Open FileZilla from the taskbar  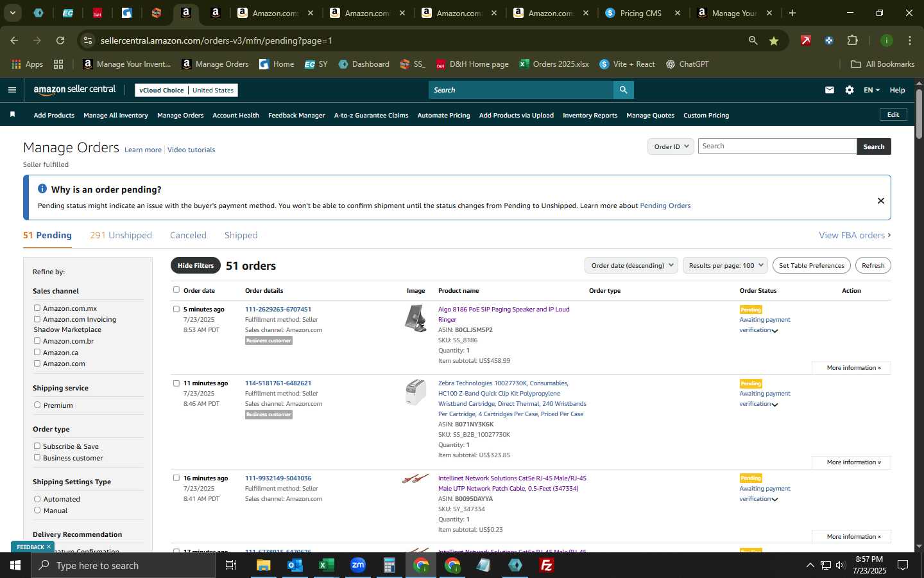pyautogui.click(x=547, y=565)
